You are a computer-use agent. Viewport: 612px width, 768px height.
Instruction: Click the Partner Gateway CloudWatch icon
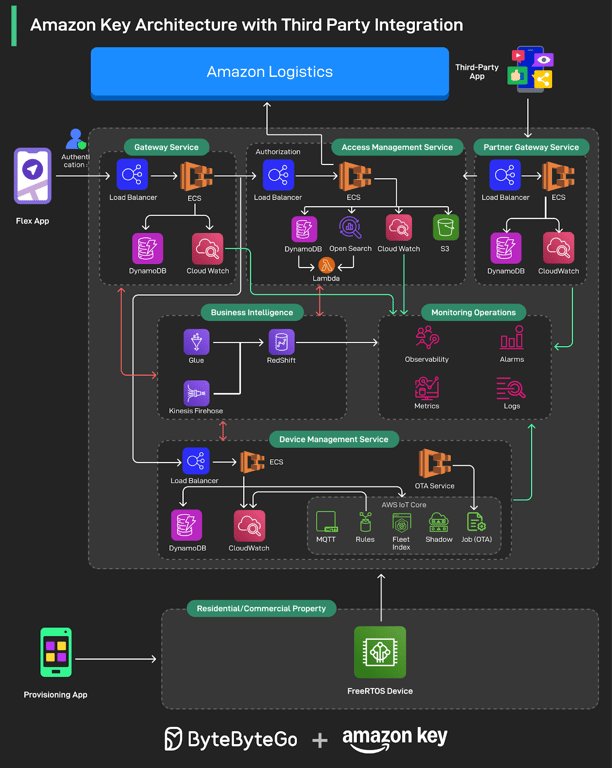(x=558, y=248)
